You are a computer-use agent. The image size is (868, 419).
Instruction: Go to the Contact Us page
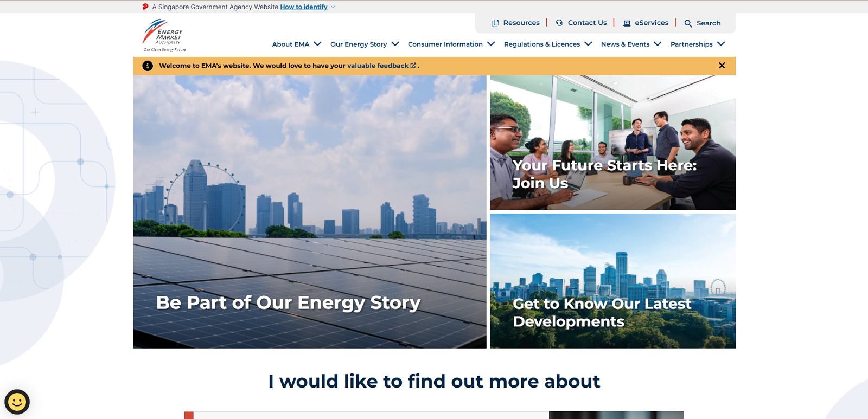coord(587,23)
